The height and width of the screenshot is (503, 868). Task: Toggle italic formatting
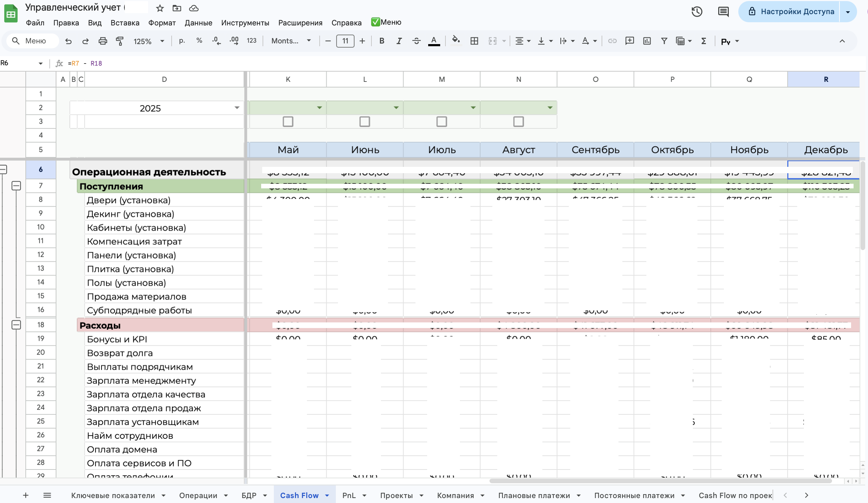pos(399,41)
